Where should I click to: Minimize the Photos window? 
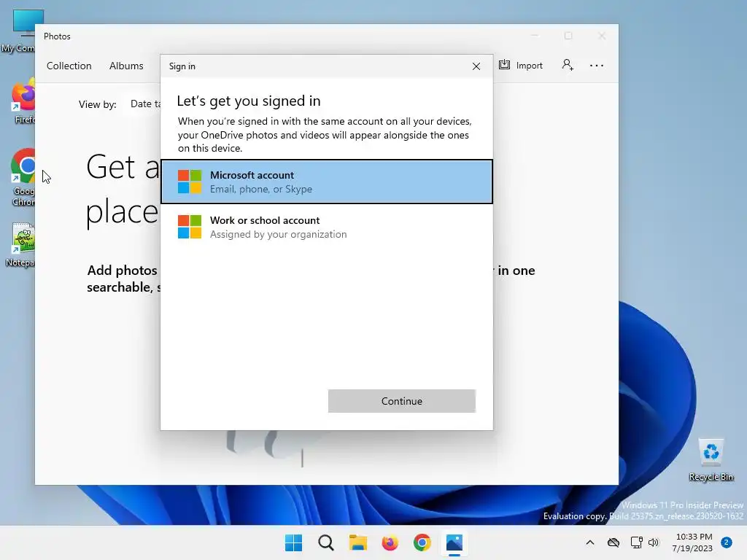(x=535, y=36)
